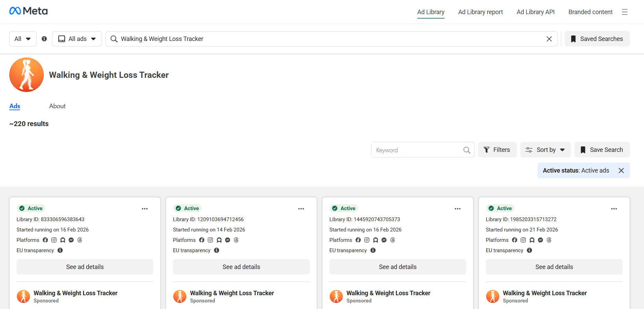Open the three-dot menu for ad 833306596383643
The image size is (644, 309).
tap(145, 209)
